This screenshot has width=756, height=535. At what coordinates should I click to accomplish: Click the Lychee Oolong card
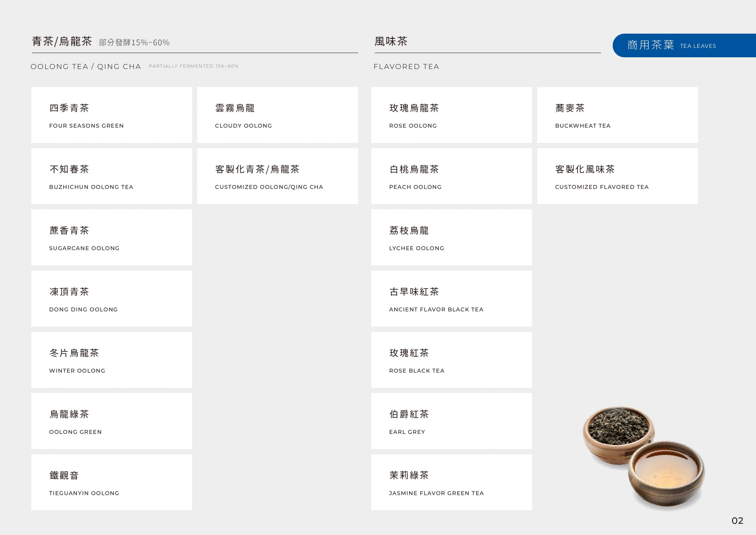(451, 238)
